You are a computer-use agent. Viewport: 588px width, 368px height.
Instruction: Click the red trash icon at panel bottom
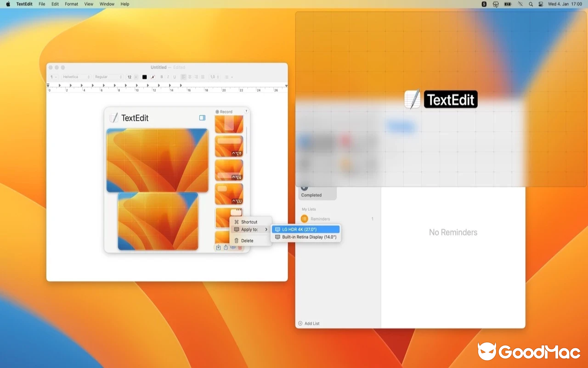(x=240, y=247)
